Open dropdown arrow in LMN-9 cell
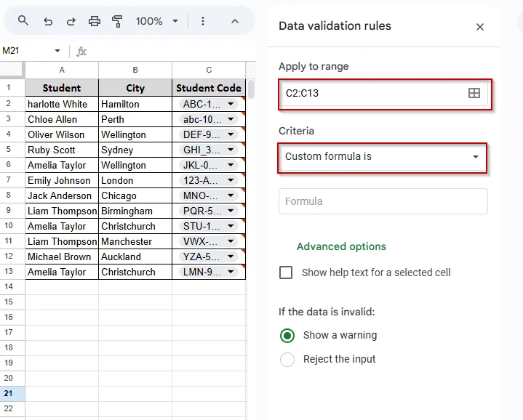523x420 pixels. coord(231,272)
